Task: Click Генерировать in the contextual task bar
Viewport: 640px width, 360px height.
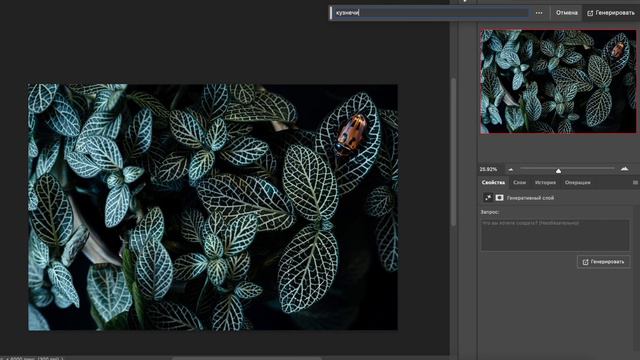Action: point(611,13)
